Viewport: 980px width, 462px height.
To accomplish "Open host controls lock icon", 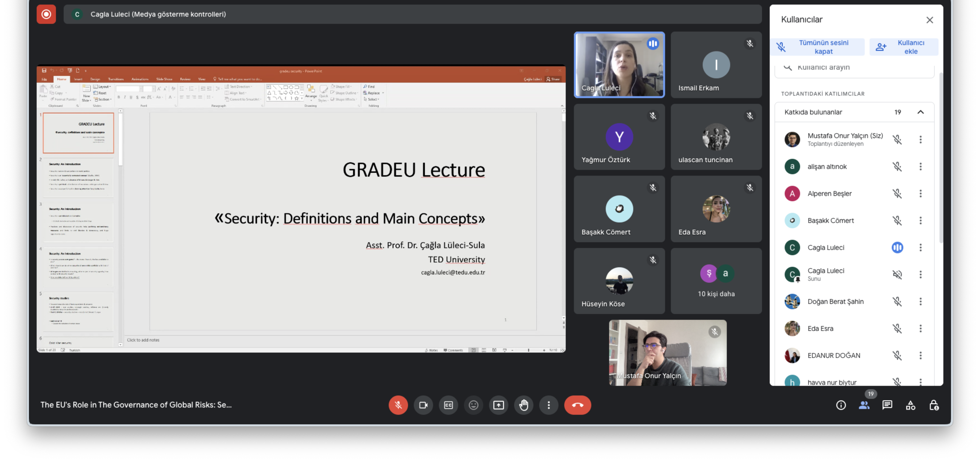I will pos(934,405).
